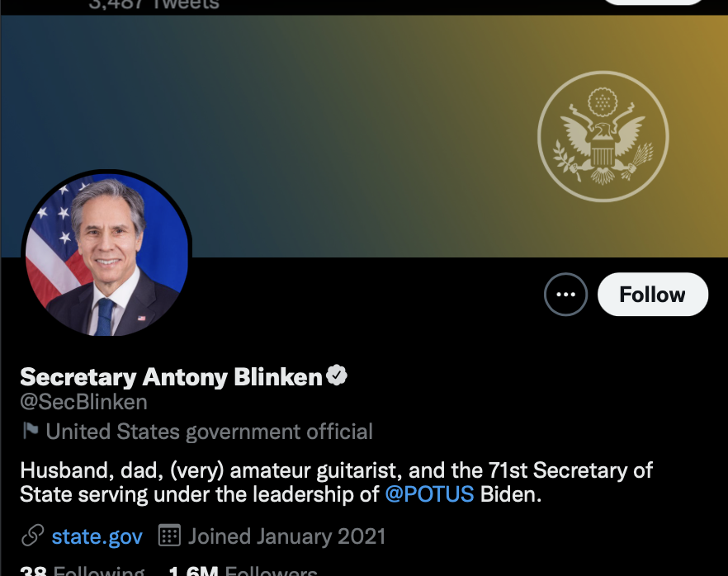The height and width of the screenshot is (576, 728).
Task: View the 38 Following list
Action: click(82, 571)
